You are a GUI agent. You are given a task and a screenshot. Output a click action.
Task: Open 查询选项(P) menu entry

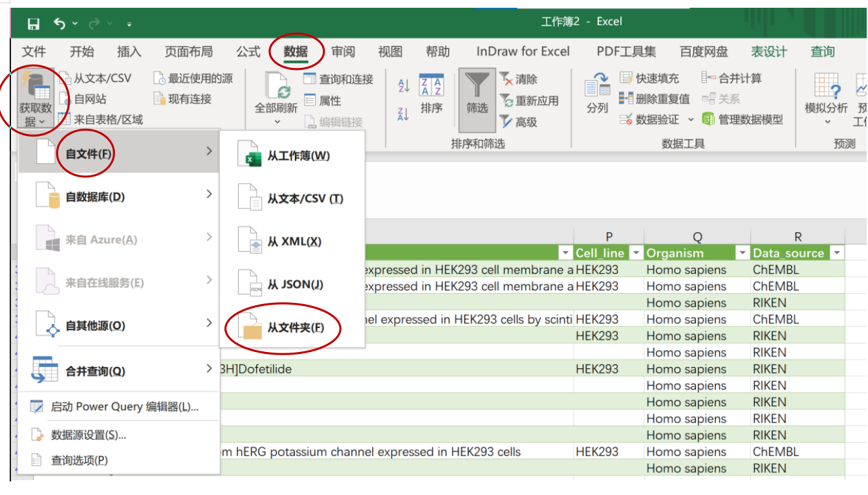click(x=119, y=461)
